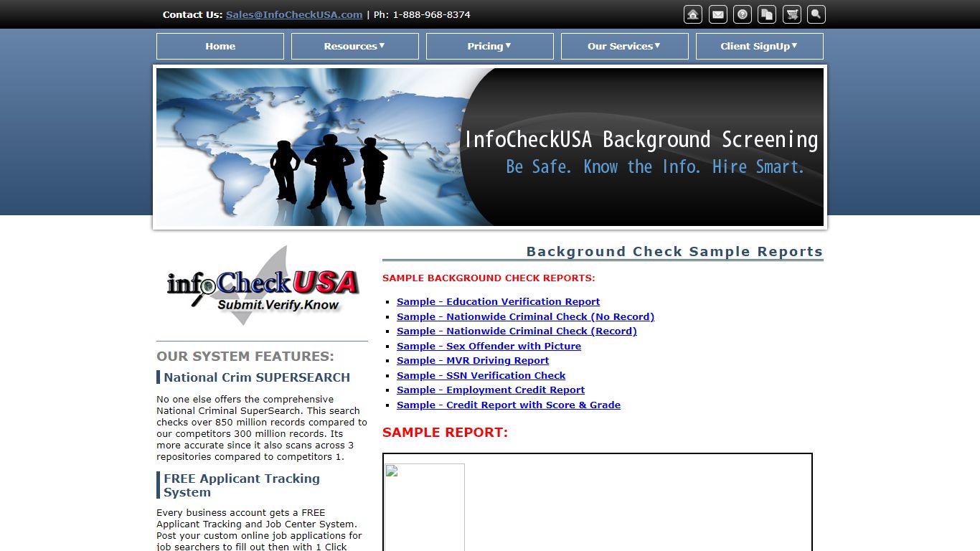Screen dimensions: 980x551
Task: Click the home icon in top bar
Action: pos(693,14)
